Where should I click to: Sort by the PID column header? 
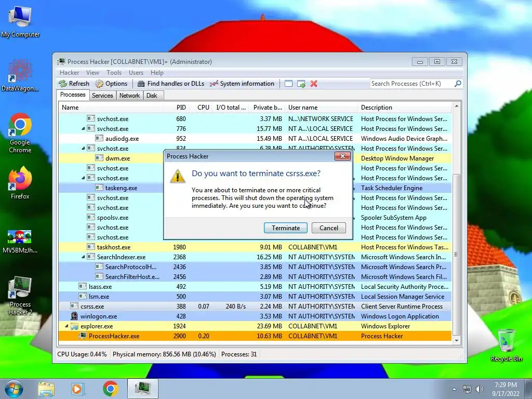click(176, 107)
